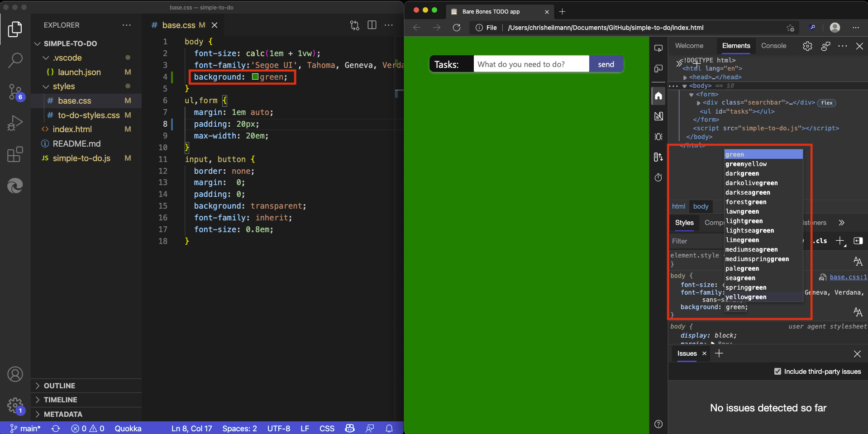Open Microsoft Edge Tools in activity bar
The image size is (868, 434).
[15, 186]
